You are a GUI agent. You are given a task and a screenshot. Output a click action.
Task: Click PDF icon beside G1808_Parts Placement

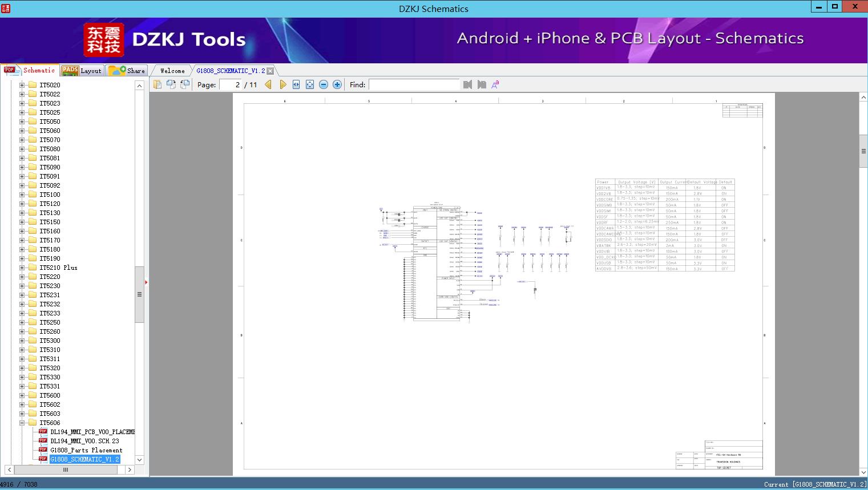(43, 449)
